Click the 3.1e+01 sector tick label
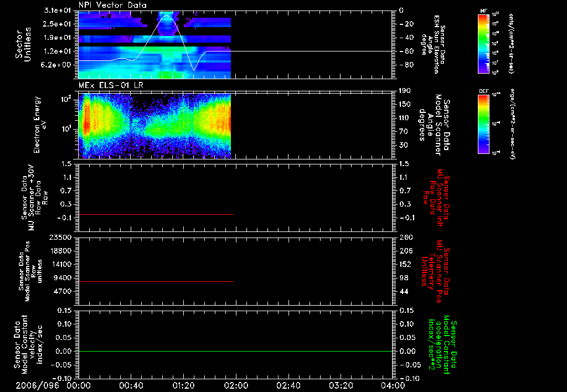 click(x=58, y=11)
